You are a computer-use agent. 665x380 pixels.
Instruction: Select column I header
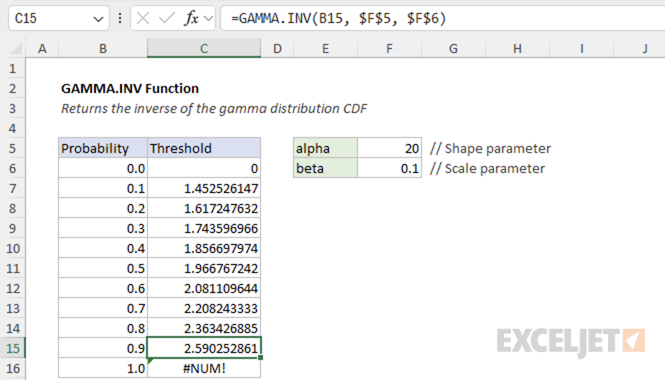click(x=581, y=48)
